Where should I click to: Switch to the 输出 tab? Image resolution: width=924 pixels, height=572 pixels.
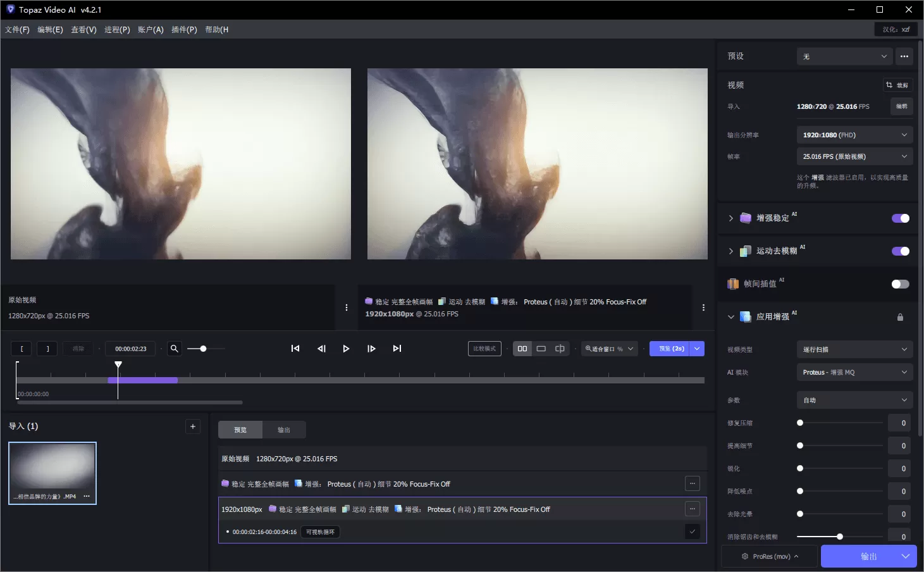(283, 429)
